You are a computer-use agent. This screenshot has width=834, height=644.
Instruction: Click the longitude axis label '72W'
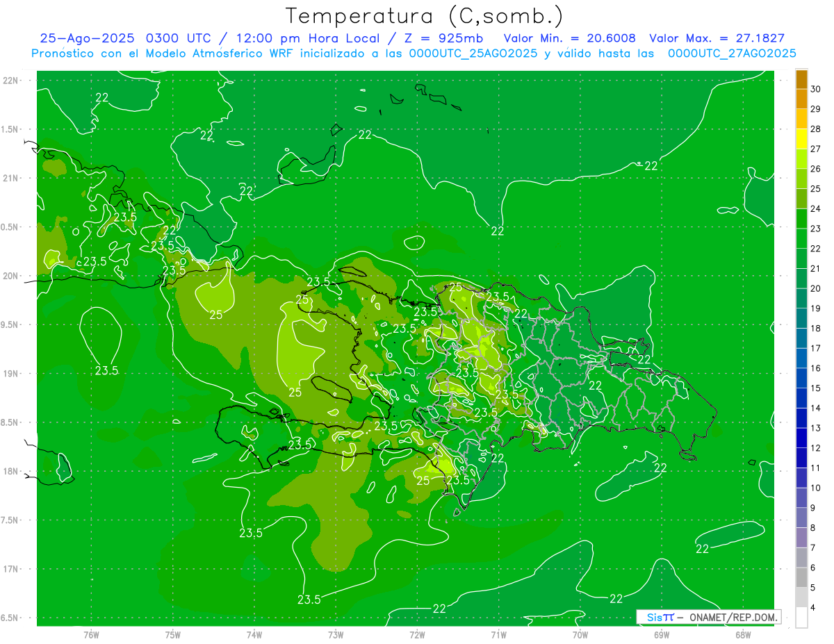click(x=417, y=635)
